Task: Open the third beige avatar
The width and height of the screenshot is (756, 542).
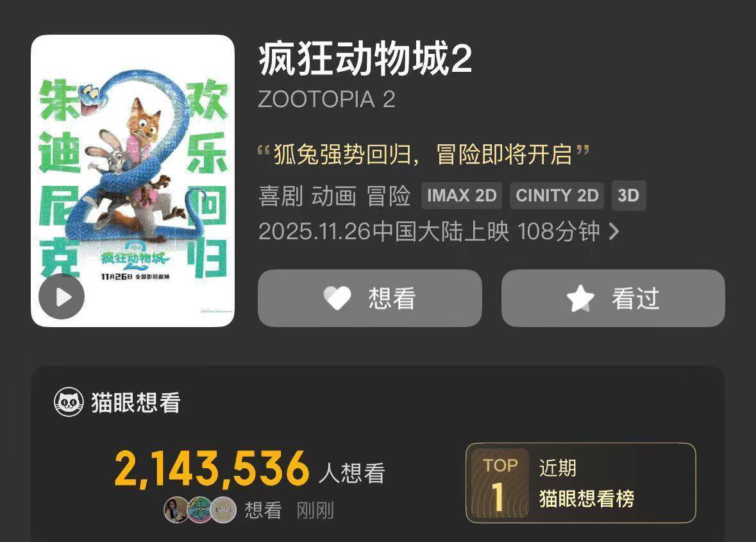Action: (x=224, y=510)
